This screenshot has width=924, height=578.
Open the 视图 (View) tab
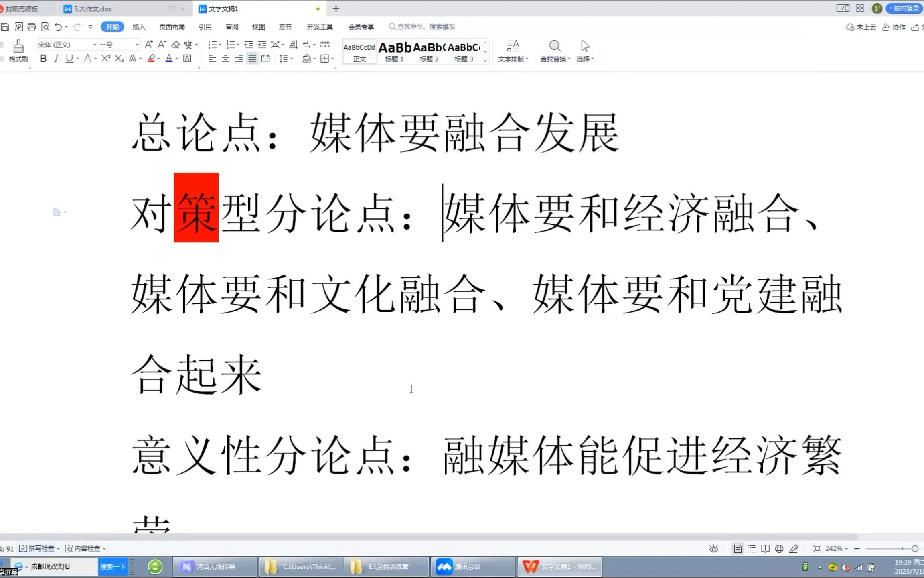259,27
